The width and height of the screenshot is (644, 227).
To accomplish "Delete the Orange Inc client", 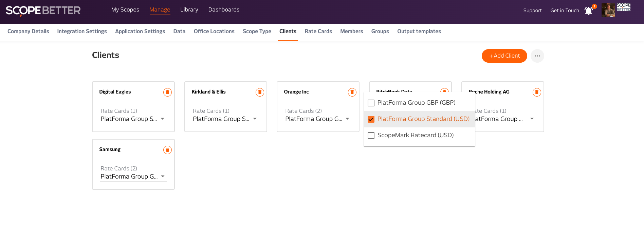I will pos(352,92).
